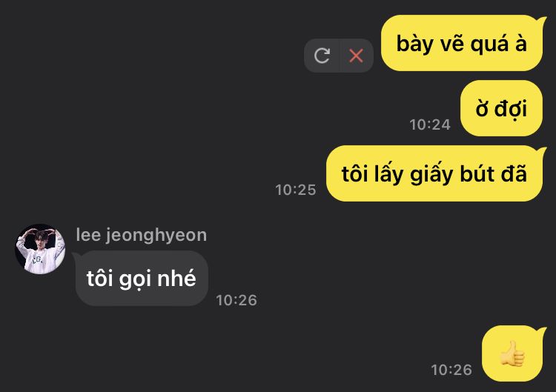Open lee jeonghyeon's profile picture
This screenshot has height=392, width=556.
[x=40, y=249]
